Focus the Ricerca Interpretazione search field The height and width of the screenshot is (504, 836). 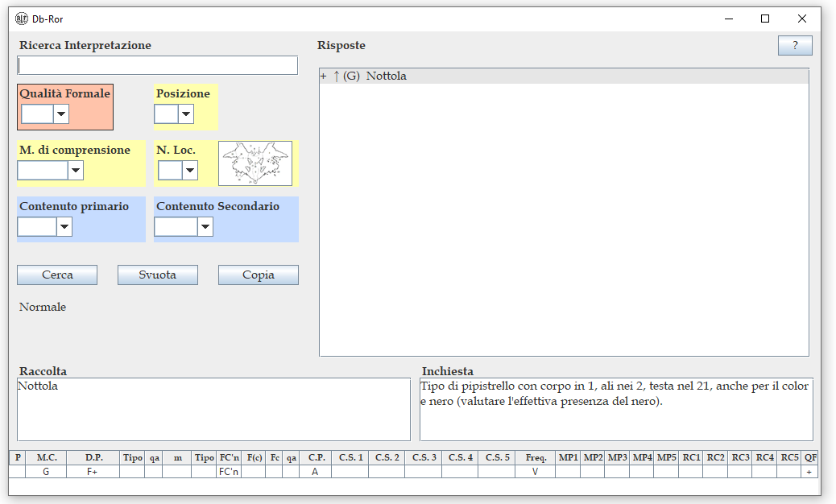coord(158,65)
